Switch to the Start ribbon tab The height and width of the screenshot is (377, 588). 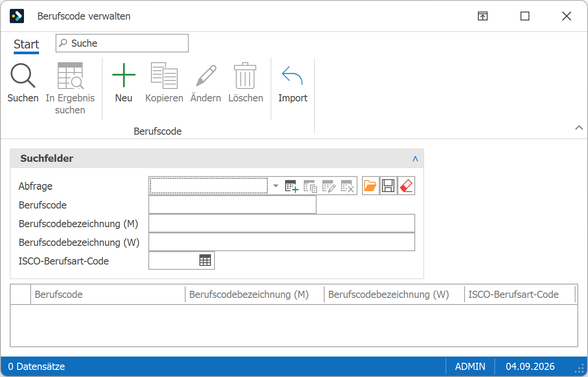pyautogui.click(x=26, y=44)
